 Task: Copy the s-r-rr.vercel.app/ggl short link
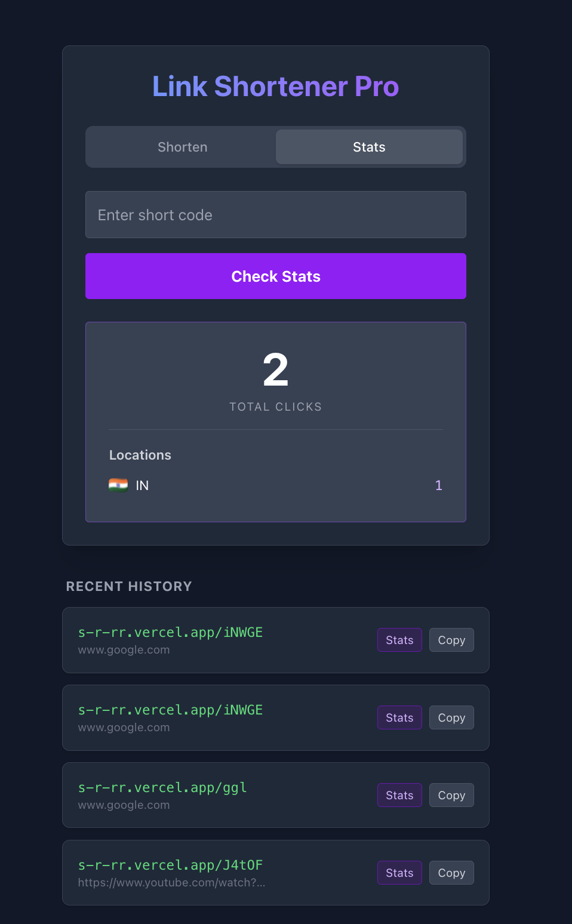click(451, 794)
